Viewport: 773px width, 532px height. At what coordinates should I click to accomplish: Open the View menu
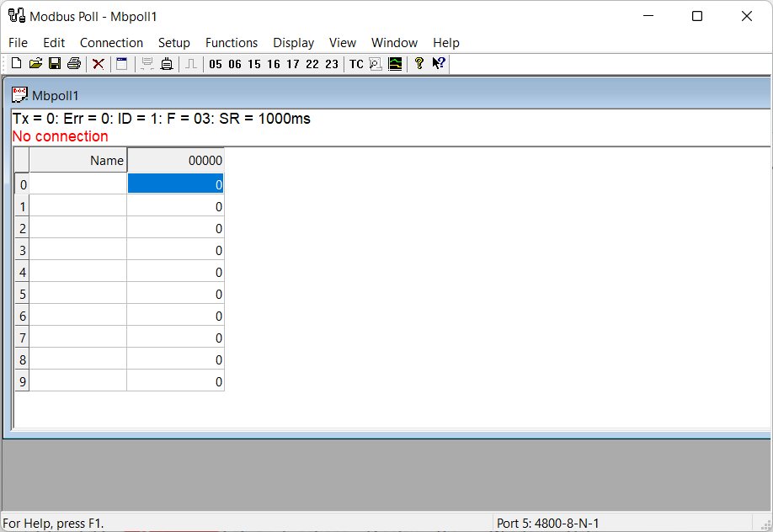coord(343,43)
